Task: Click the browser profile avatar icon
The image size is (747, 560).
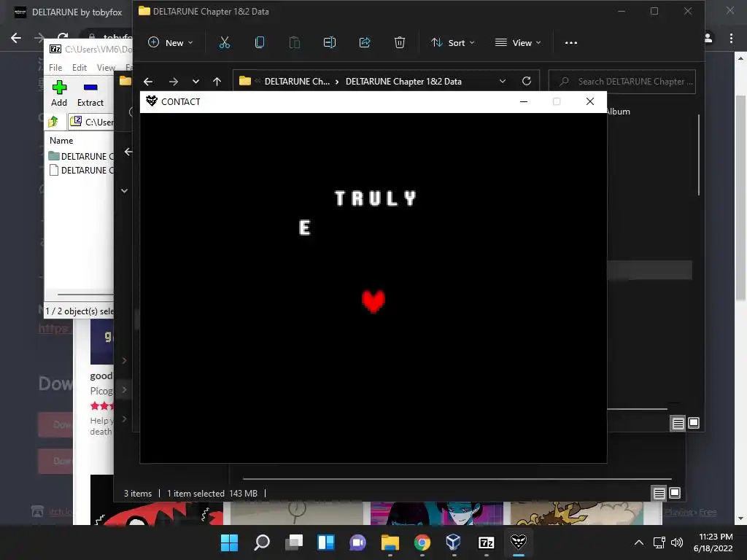Action: coord(708,38)
